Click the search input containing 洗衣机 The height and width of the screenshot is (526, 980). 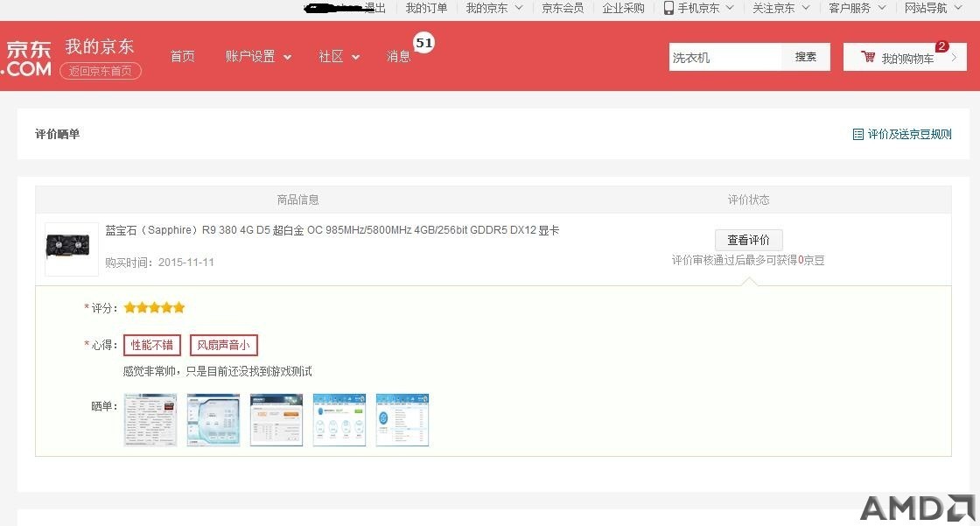point(725,57)
